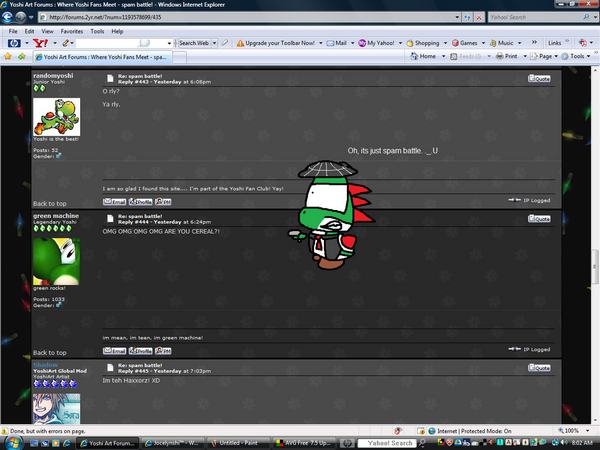Click Back to top in randomyoshi's post

pyautogui.click(x=50, y=204)
